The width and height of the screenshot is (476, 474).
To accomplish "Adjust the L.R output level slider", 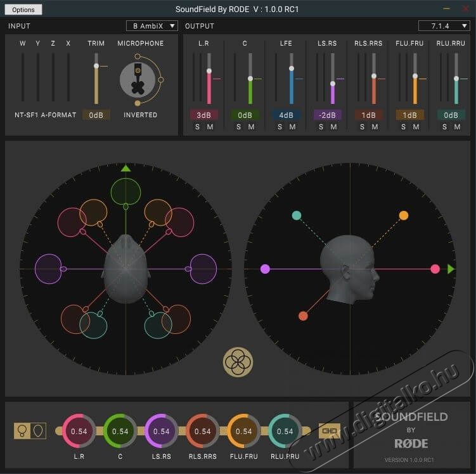I will point(209,71).
